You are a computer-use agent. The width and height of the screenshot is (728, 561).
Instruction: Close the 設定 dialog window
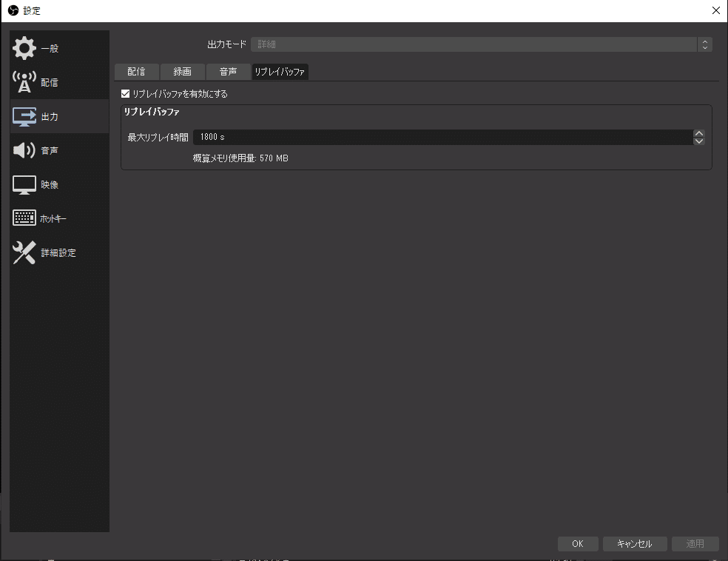(716, 10)
